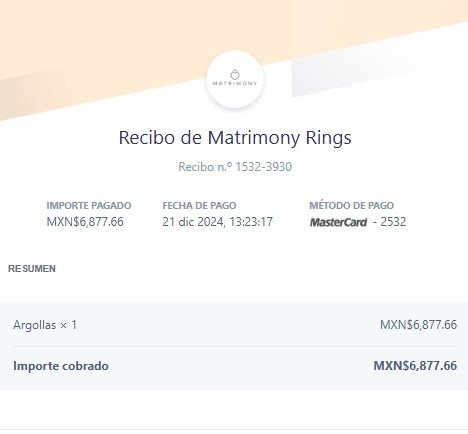Click the receipt title Recibo de Matrimony Rings
Image resolution: width=468 pixels, height=434 pixels.
235,137
